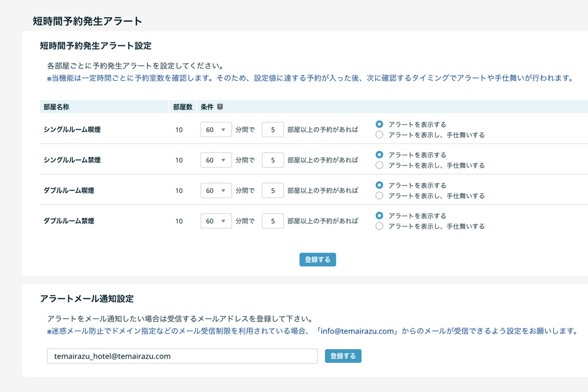This screenshot has width=588, height=392.
Task: Open the minutes dropdown for ダブルルーム喫煙
Action: tap(215, 190)
